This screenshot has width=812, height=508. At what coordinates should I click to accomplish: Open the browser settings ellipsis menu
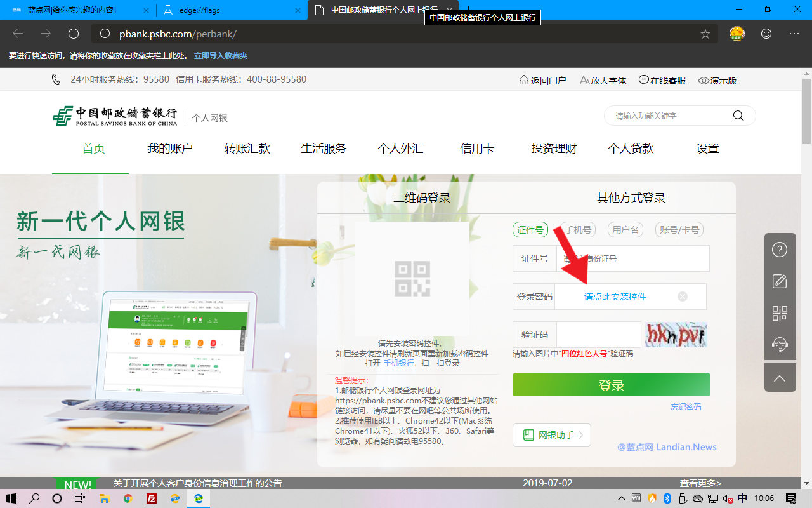(x=794, y=34)
